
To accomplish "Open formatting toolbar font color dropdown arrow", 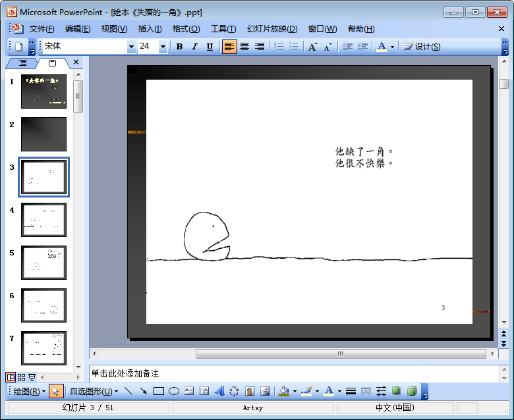I will [x=392, y=47].
